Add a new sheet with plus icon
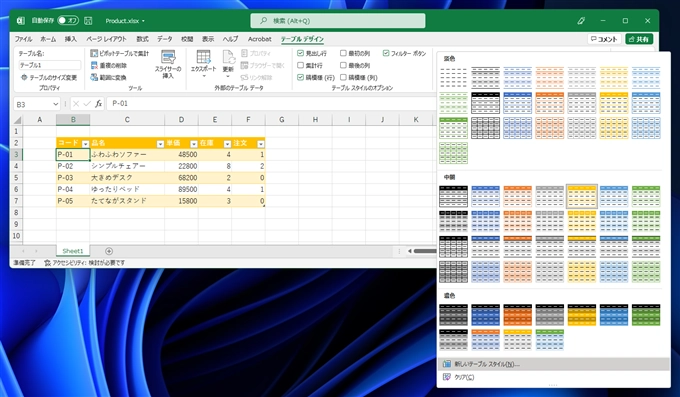The image size is (680, 397). pyautogui.click(x=109, y=251)
